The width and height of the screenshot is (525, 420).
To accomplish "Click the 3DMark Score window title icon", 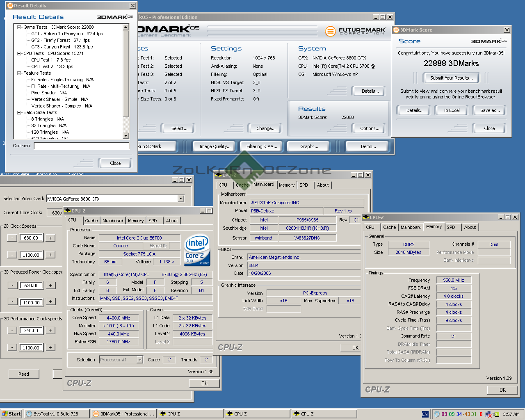I will pos(396,30).
